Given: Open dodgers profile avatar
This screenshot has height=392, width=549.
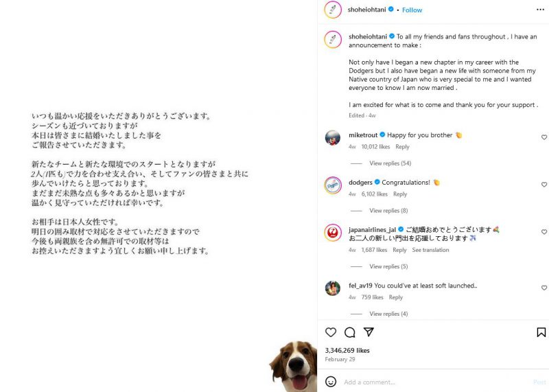Looking at the screenshot, I should (333, 185).
